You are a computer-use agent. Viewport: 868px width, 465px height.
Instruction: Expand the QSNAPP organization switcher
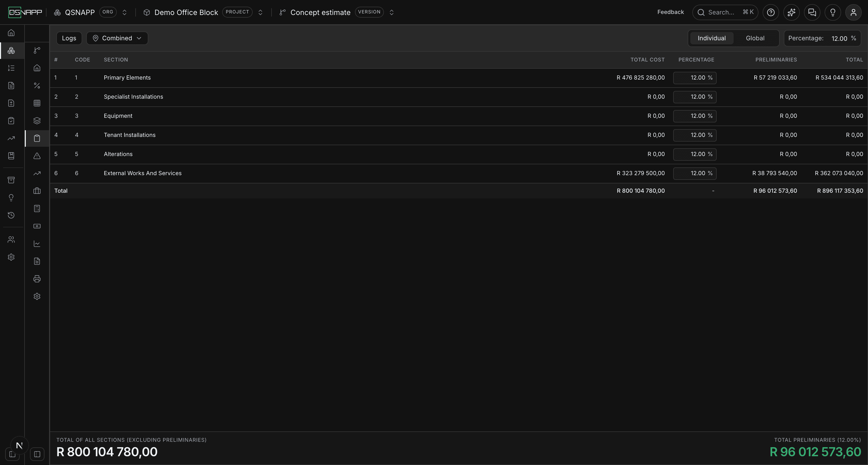pos(124,12)
